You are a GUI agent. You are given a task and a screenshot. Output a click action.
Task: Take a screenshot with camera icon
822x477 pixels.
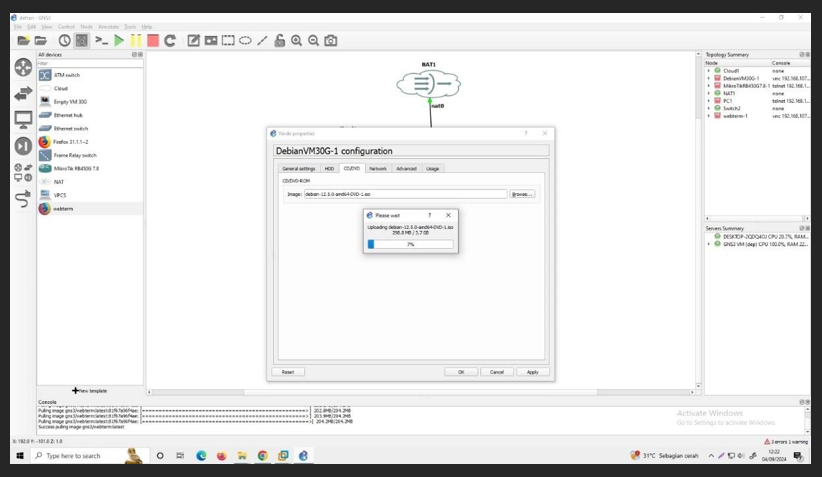pyautogui.click(x=331, y=41)
